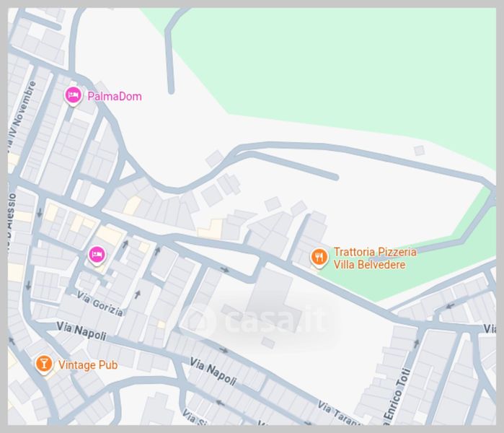Click the casa.it watermark logo

[x=259, y=318]
